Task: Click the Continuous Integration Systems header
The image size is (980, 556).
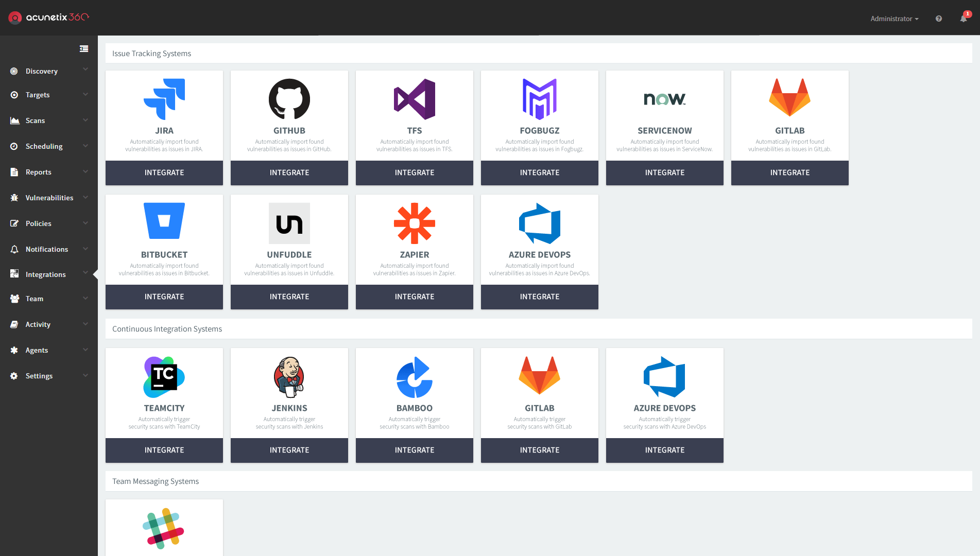Action: (166, 329)
